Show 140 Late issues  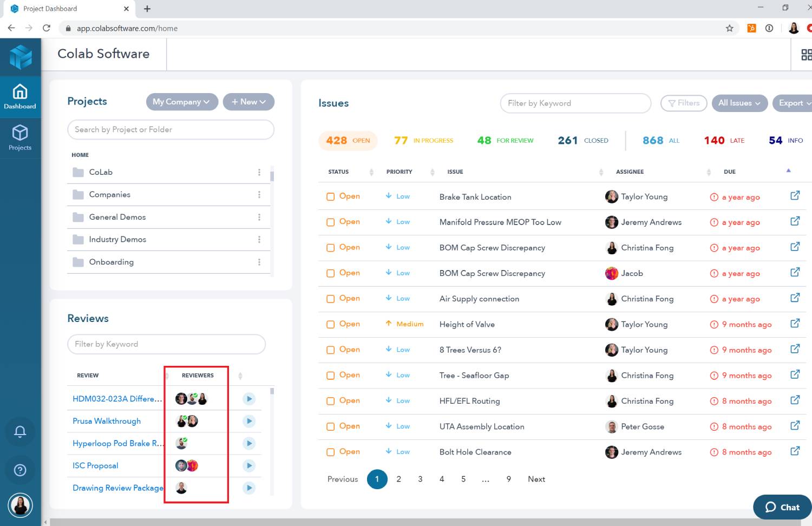click(724, 141)
